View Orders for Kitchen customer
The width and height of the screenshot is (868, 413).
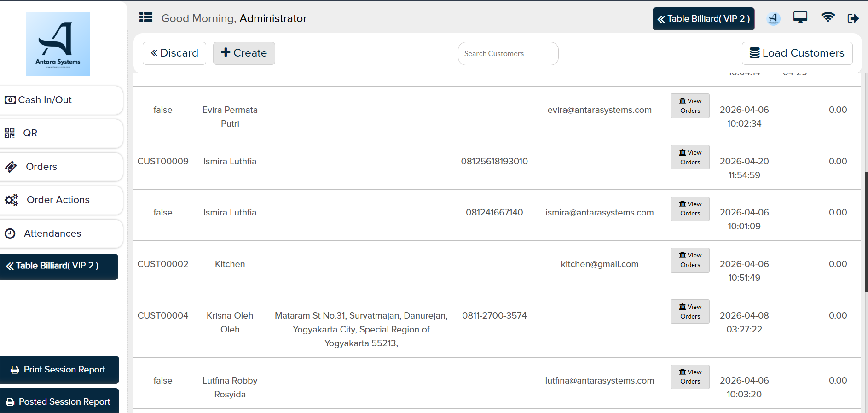(x=690, y=260)
